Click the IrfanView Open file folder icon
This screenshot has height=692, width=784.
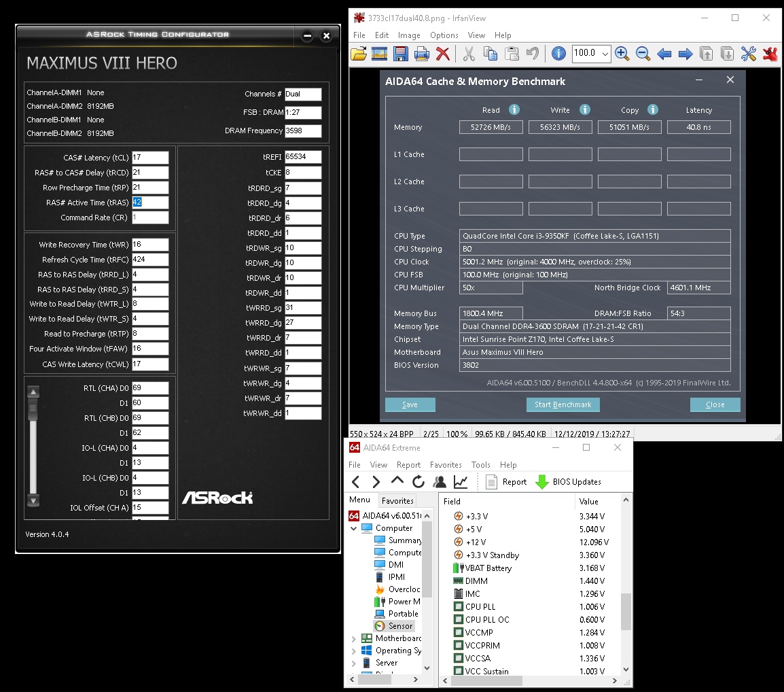359,54
